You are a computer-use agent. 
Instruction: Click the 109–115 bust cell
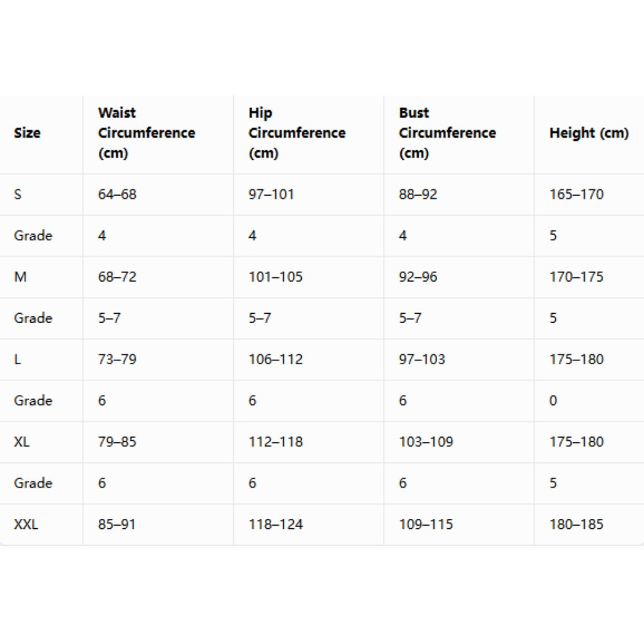click(x=426, y=525)
